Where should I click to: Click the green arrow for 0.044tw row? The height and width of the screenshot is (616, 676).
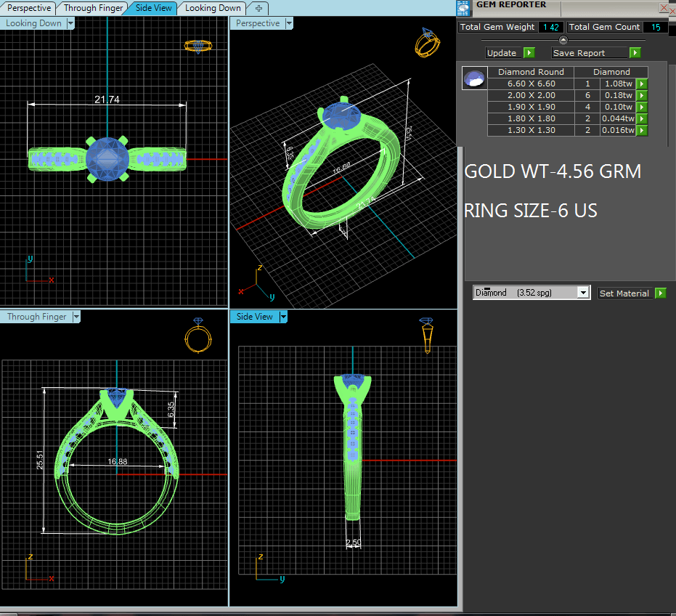pyautogui.click(x=642, y=119)
